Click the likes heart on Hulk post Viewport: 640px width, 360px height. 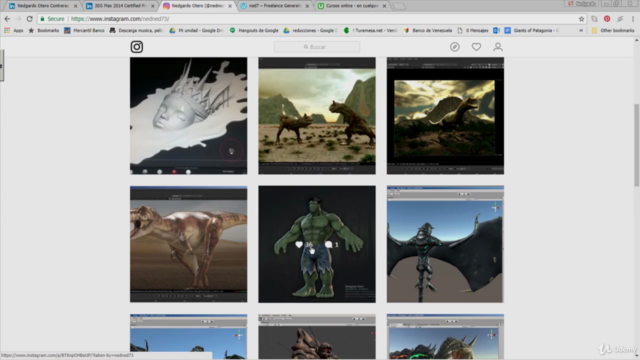299,244
